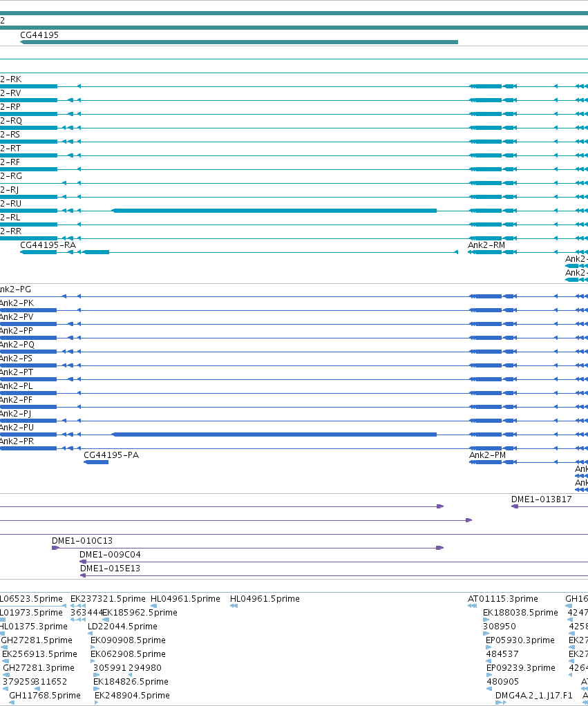Click the 480905 EST label

503,682
